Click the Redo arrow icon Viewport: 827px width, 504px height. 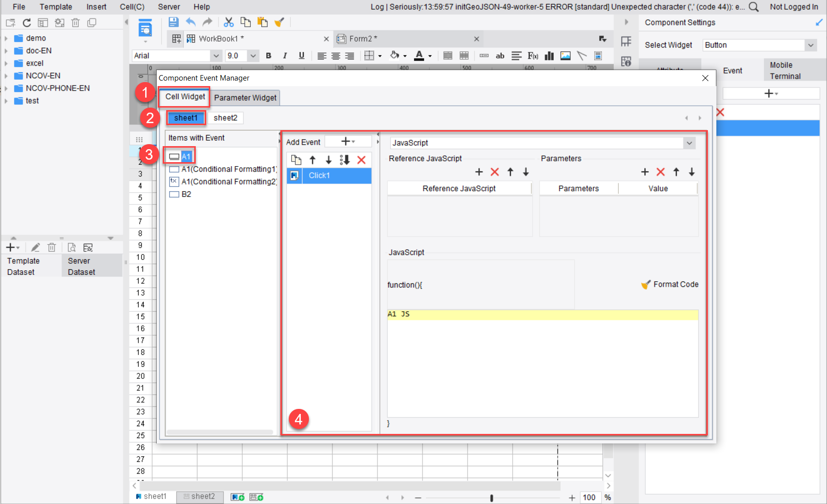pos(207,22)
